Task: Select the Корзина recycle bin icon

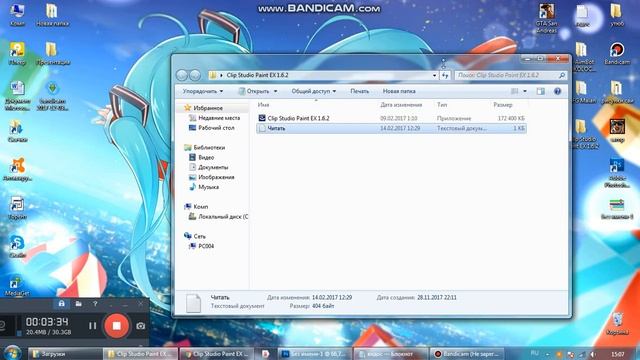Action: pyautogui.click(x=617, y=324)
